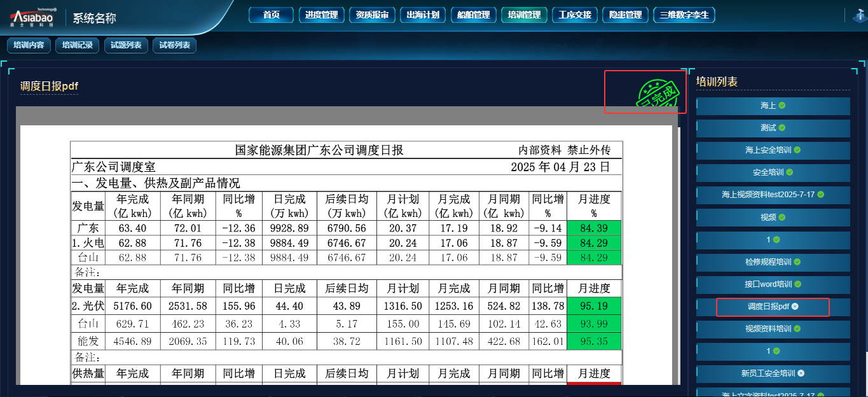This screenshot has width=868, height=397.
Task: Click table cell 1316.50
Action: click(x=403, y=306)
